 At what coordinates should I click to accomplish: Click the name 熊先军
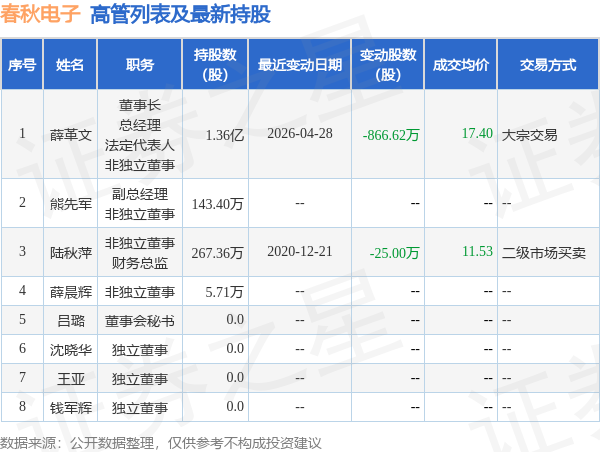71,204
